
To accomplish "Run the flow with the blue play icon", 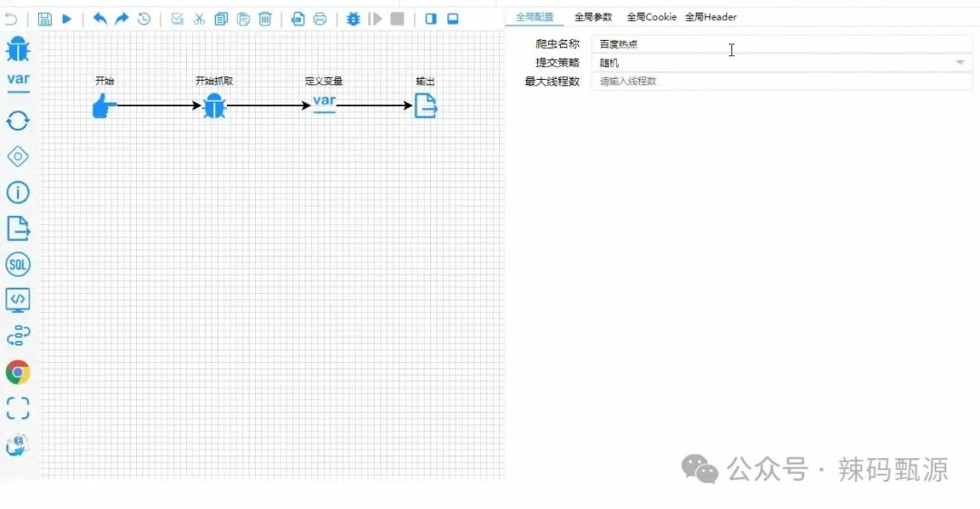I will pyautogui.click(x=67, y=19).
